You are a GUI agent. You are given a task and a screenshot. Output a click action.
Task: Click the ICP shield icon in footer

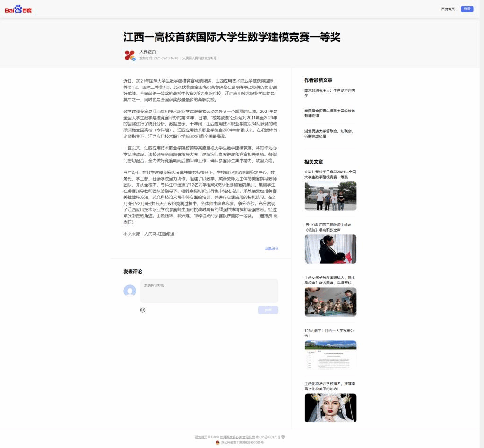tap(283, 437)
